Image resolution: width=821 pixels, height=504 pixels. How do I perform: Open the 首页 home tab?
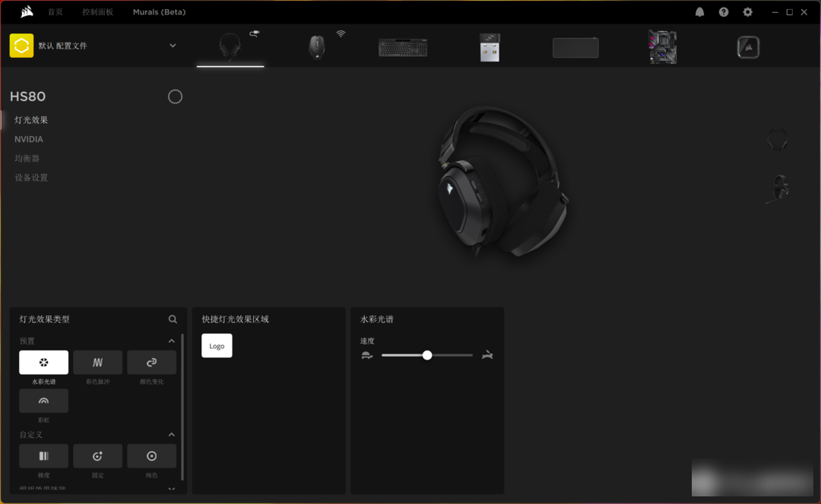coord(55,12)
